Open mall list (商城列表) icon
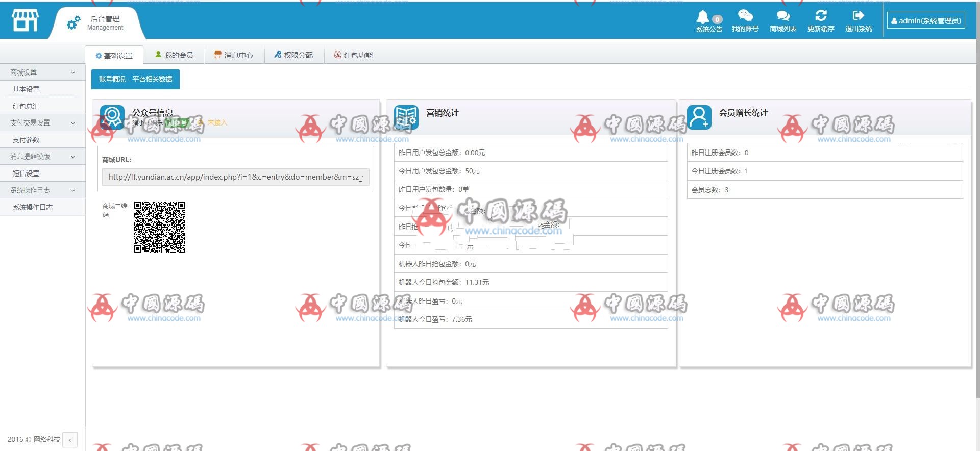 tap(783, 16)
